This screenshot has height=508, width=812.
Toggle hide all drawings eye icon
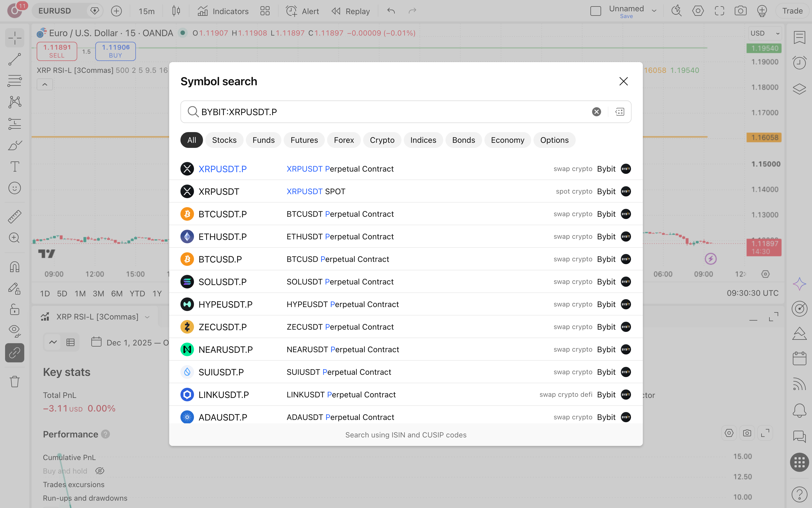(14, 331)
